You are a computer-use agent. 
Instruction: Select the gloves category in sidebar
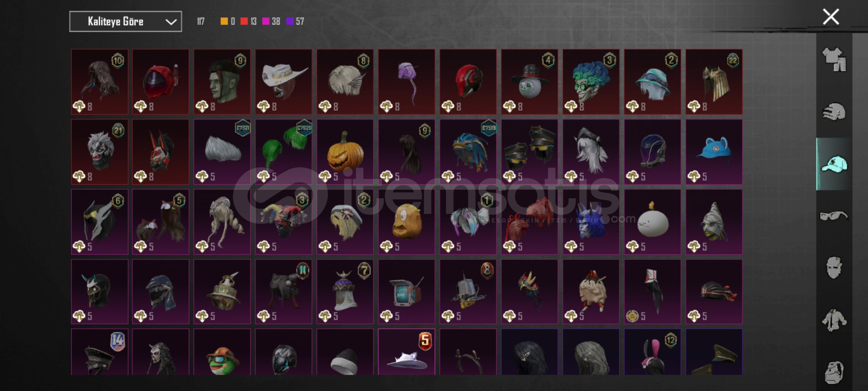[834, 112]
